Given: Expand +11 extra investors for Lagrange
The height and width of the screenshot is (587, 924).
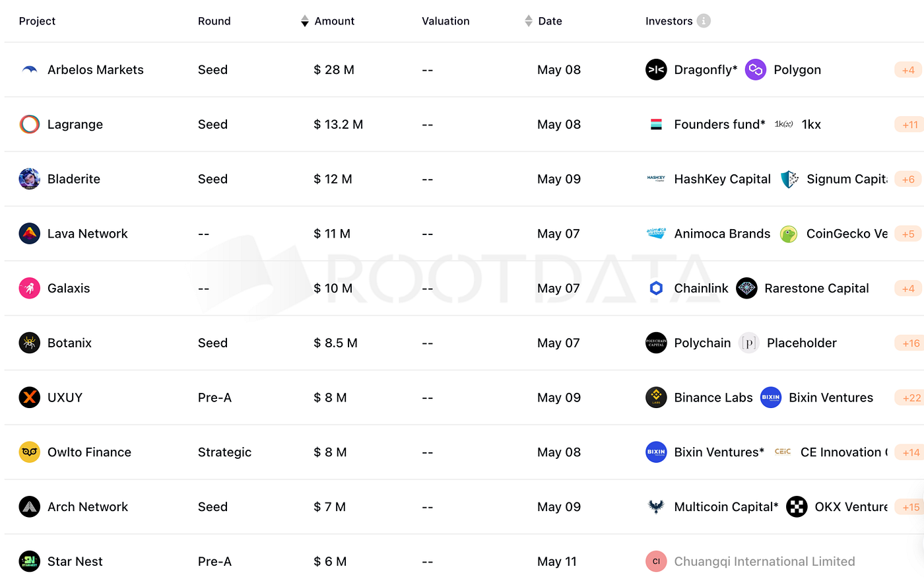Looking at the screenshot, I should coord(911,124).
